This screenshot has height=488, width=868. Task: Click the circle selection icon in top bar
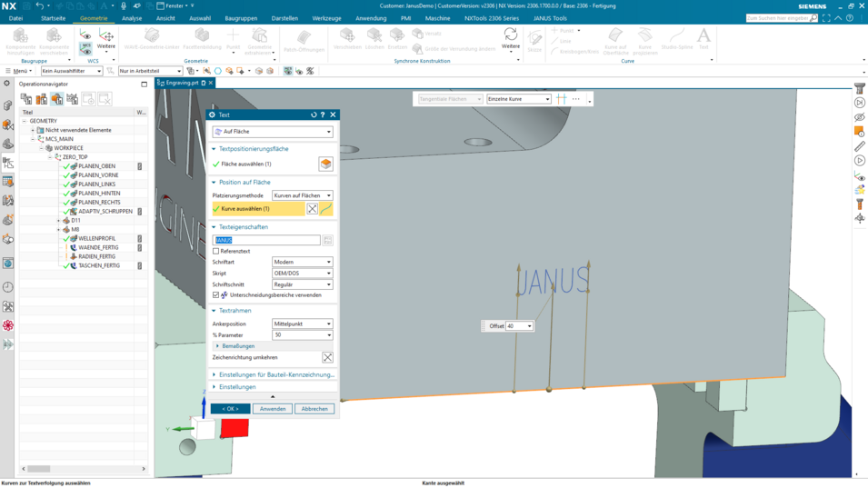[217, 71]
